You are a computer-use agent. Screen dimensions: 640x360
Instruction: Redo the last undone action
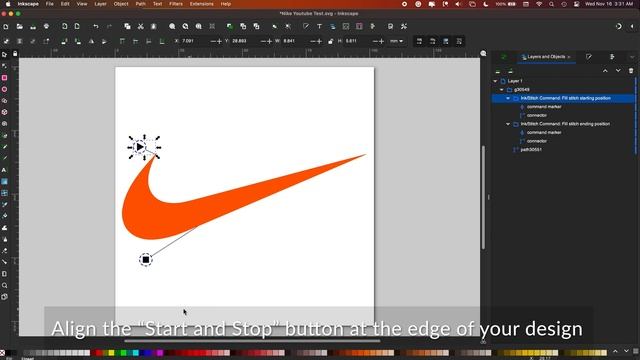(x=109, y=27)
